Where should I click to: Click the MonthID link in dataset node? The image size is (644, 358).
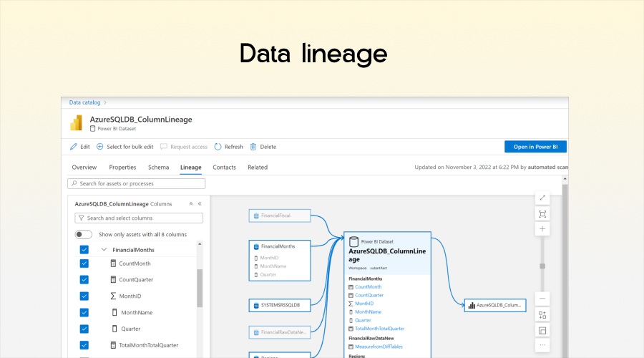point(364,304)
